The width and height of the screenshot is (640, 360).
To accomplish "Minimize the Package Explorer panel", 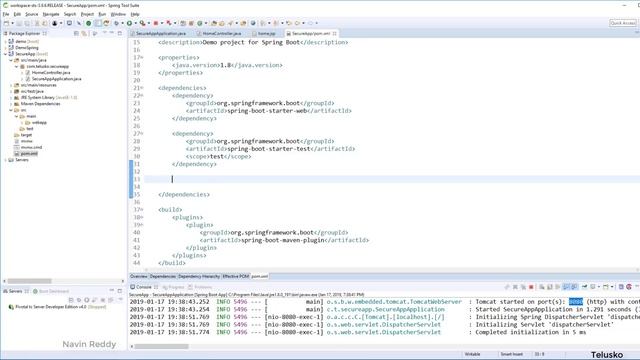I will tap(111, 33).
